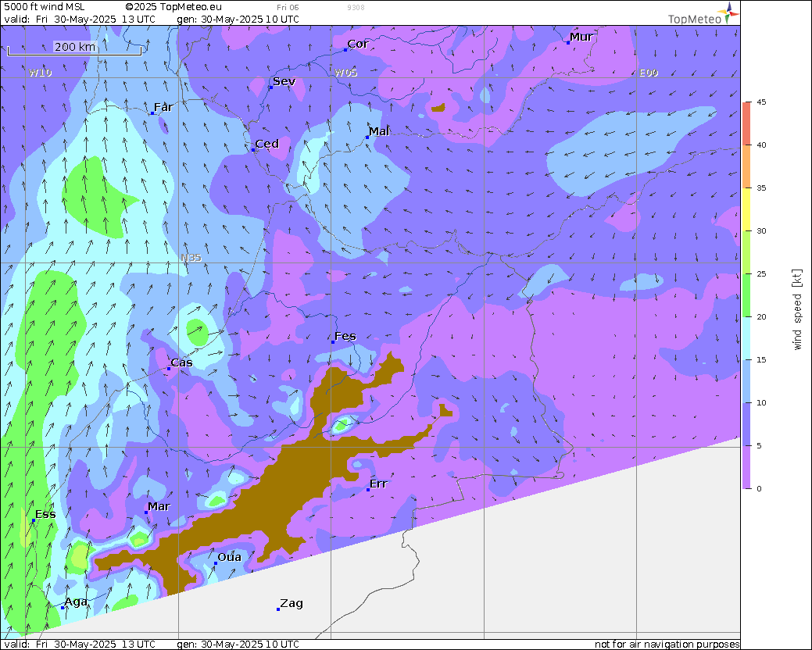Image resolution: width=812 pixels, height=650 pixels.
Task: Click header 'gen: 30-May-2025 10 UTC' text
Action: 238,20
